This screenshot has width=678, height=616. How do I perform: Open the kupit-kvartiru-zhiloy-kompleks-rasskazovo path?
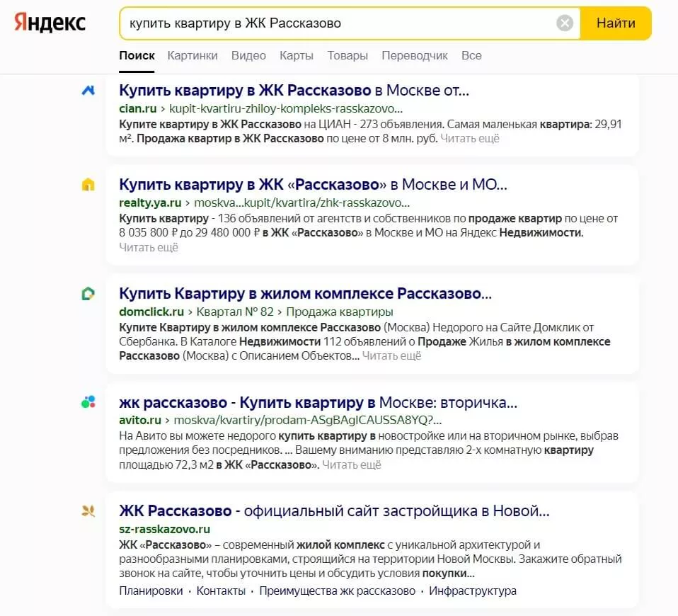(x=286, y=108)
